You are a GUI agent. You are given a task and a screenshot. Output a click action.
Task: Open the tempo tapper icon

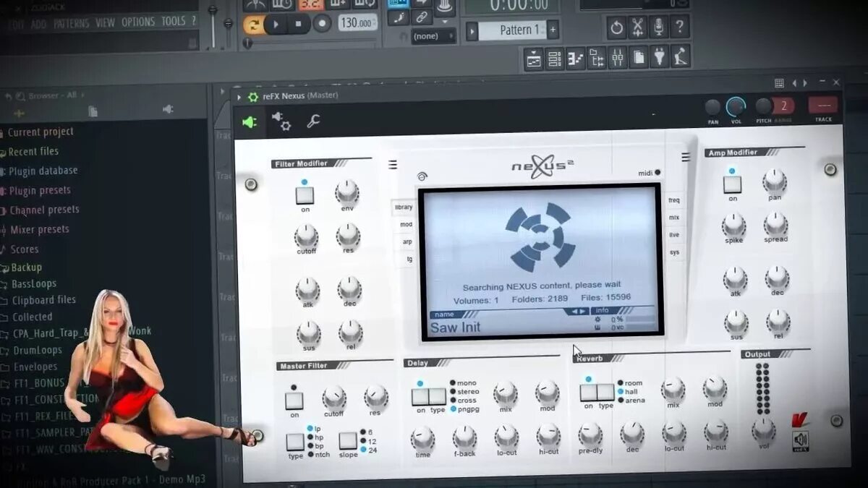(x=680, y=57)
